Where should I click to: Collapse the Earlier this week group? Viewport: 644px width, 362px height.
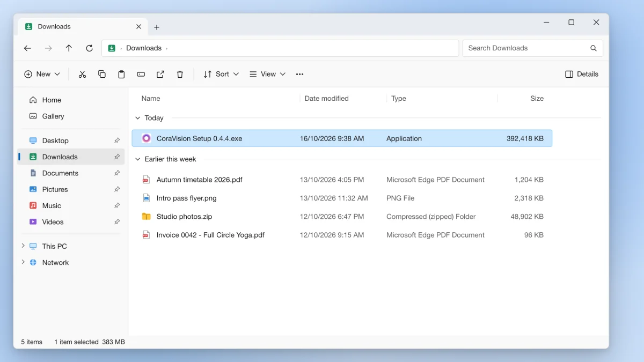(x=138, y=159)
